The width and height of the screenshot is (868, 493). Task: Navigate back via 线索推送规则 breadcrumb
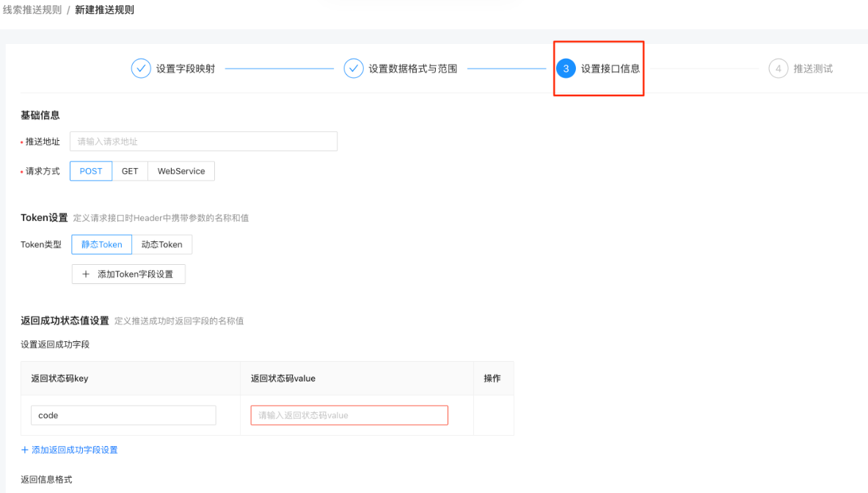(x=31, y=10)
